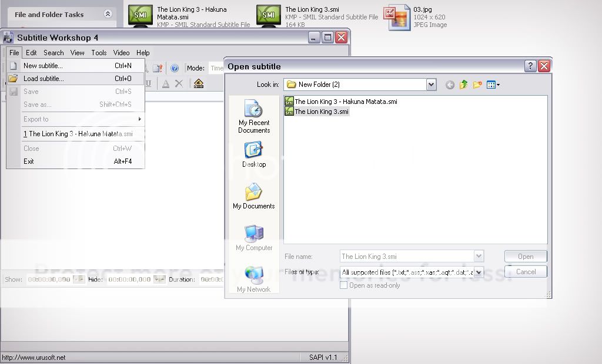
Task: Click the Back navigation icon in dialog
Action: [x=450, y=85]
